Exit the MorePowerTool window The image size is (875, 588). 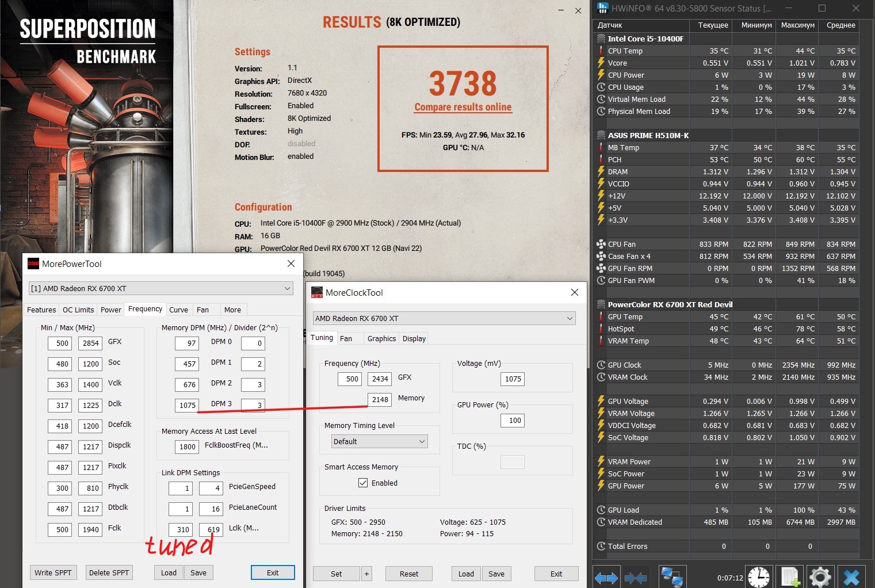[x=273, y=572]
